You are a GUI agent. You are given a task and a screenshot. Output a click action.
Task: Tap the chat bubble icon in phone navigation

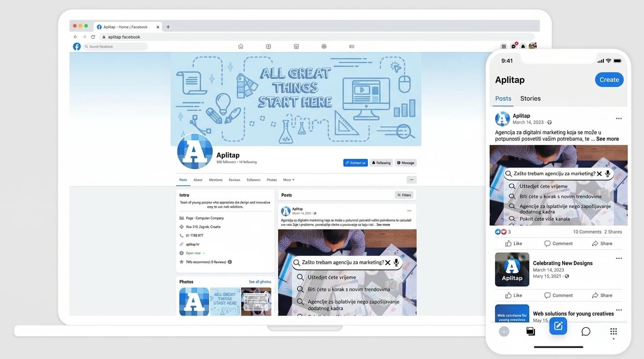pyautogui.click(x=586, y=331)
